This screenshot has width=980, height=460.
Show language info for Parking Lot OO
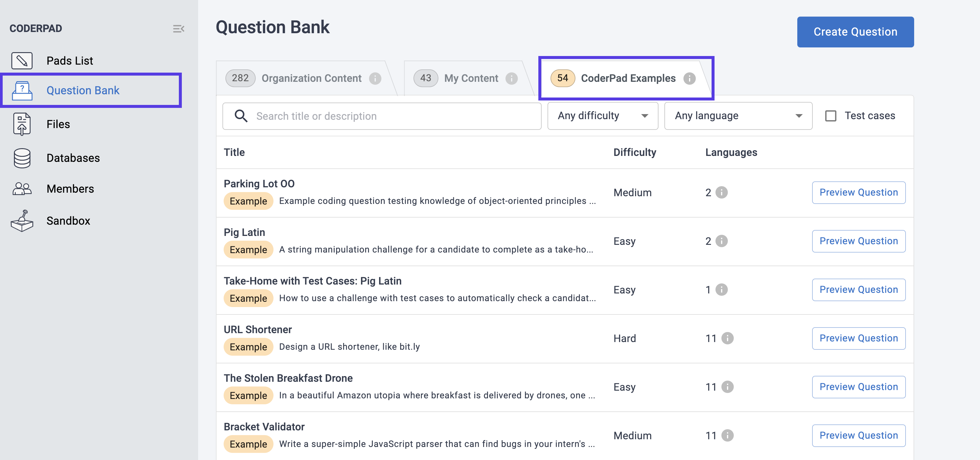tap(721, 192)
